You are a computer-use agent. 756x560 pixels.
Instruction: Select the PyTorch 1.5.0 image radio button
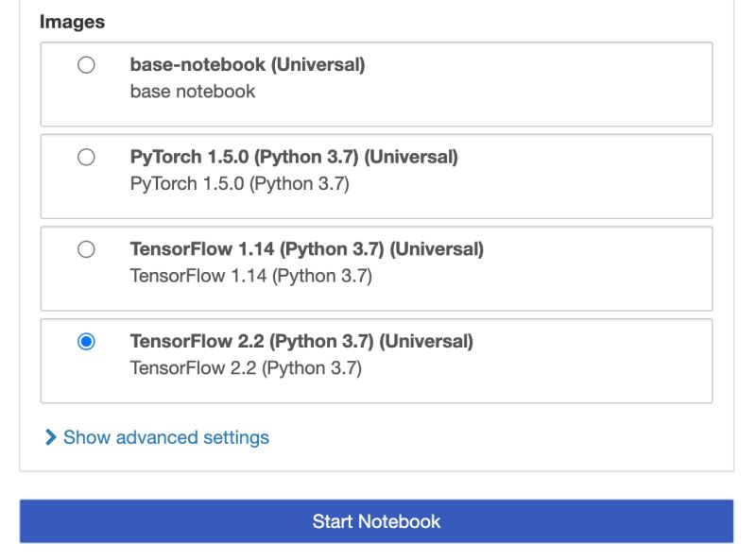tap(87, 158)
